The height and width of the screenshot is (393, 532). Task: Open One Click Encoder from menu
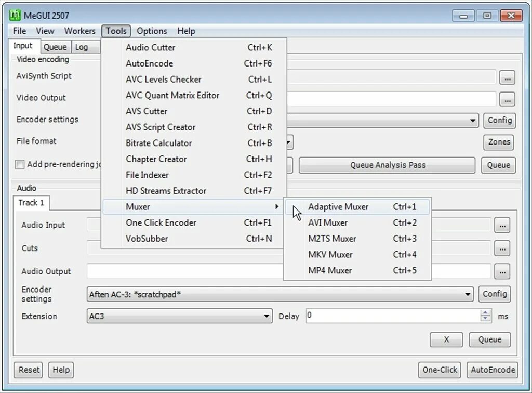coord(194,223)
